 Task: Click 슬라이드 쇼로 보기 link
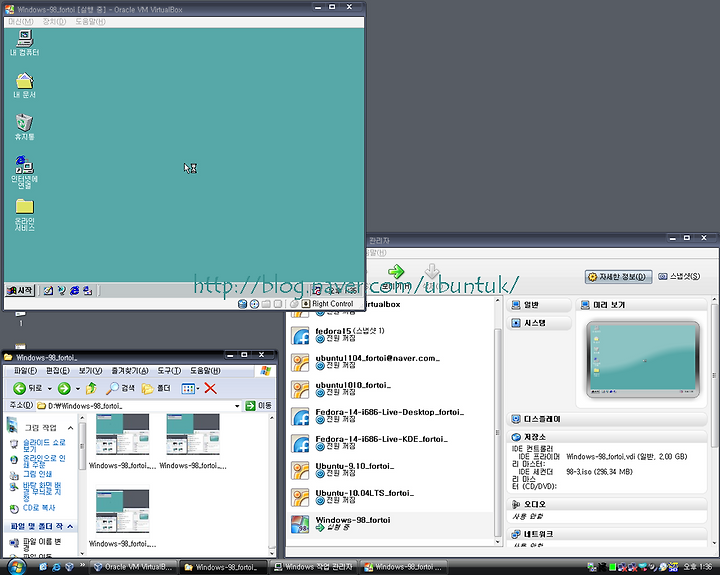(x=44, y=445)
